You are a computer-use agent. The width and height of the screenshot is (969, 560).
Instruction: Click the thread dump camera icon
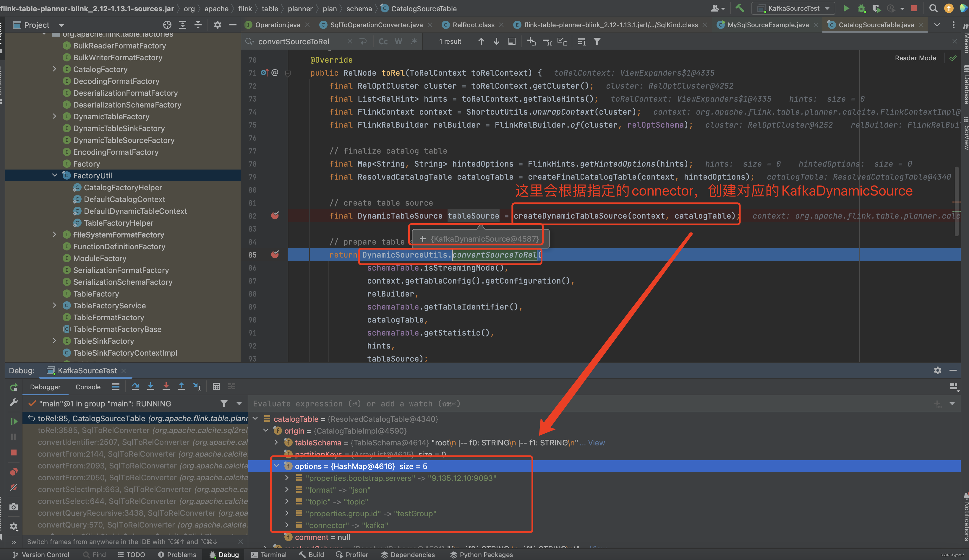click(x=14, y=507)
